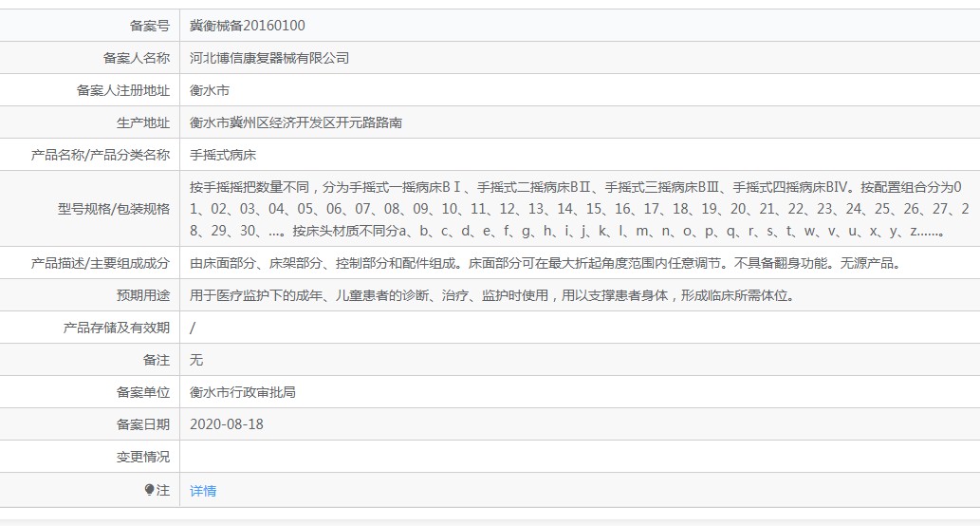Click the 型号规格/包装规格 label
980x526 pixels.
[114, 209]
